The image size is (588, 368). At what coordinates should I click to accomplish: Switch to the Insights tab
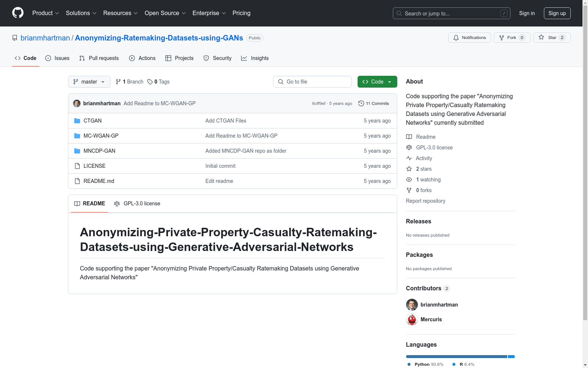(x=255, y=58)
